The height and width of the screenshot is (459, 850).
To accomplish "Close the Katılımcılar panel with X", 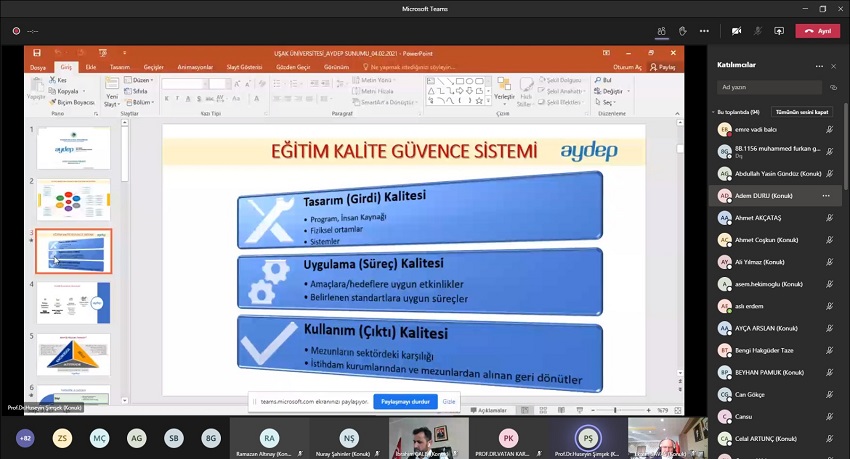I will [x=834, y=65].
